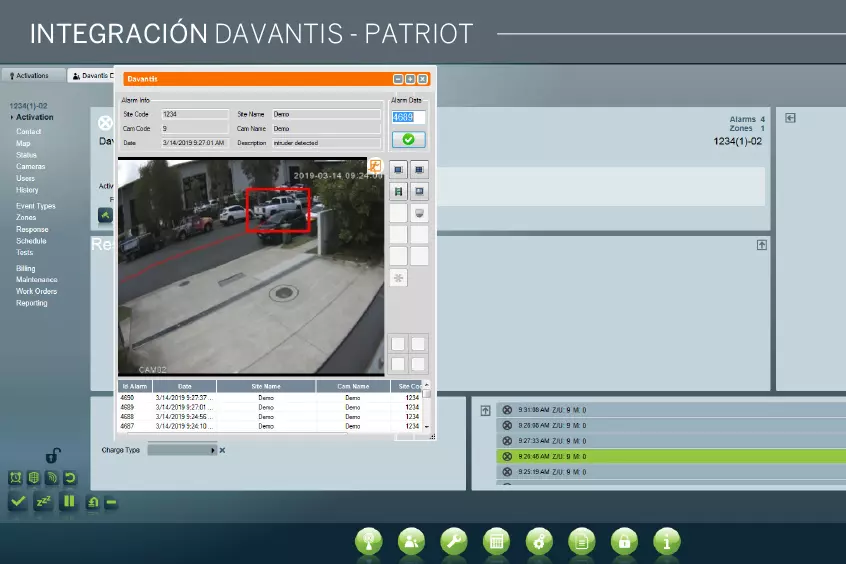
Task: Open Work Orders in the sidebar
Action: tap(36, 291)
